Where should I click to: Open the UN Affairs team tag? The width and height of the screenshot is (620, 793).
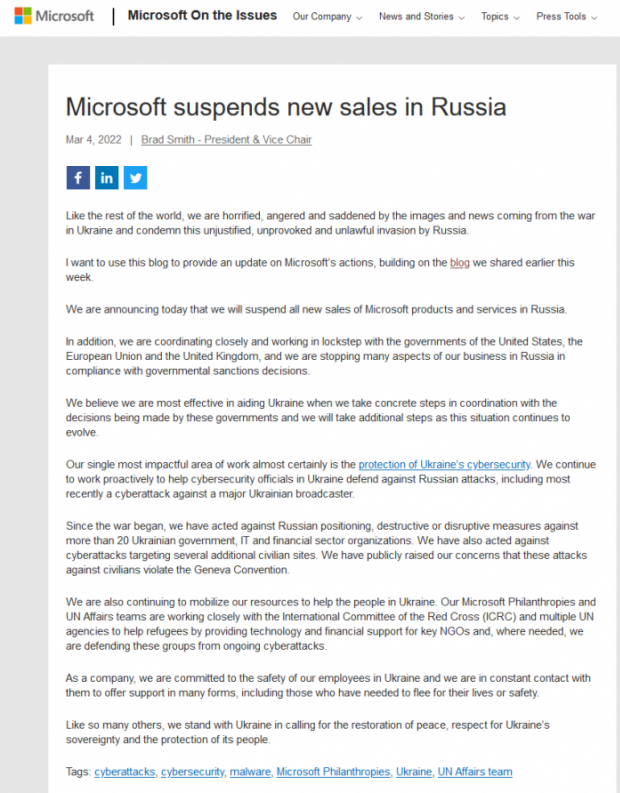pyautogui.click(x=475, y=772)
